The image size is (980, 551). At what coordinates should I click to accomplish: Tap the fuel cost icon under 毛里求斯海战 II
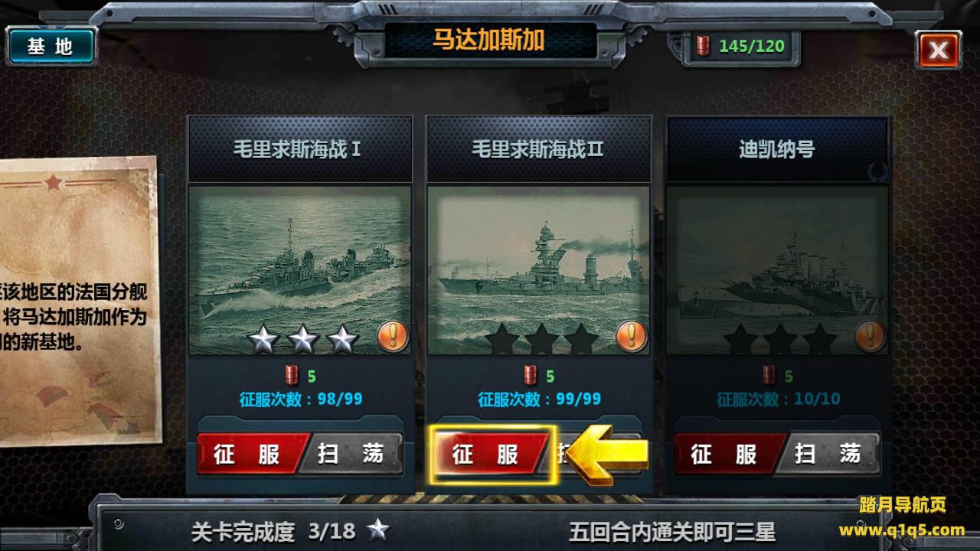coord(530,376)
